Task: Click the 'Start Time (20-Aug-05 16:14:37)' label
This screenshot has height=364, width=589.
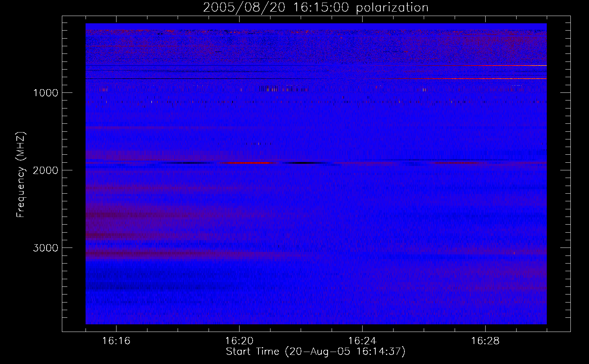Action: 316,352
